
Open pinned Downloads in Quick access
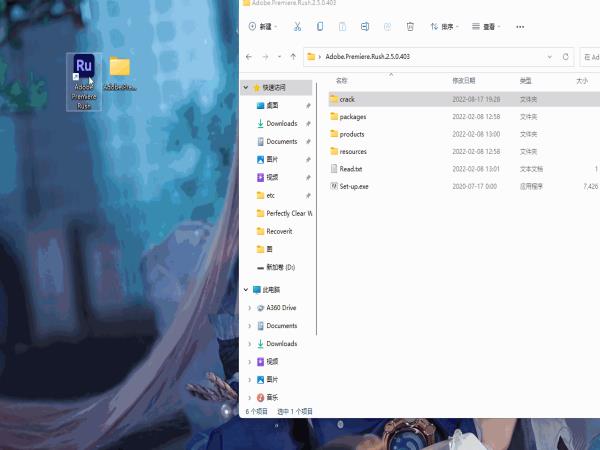tap(282, 123)
